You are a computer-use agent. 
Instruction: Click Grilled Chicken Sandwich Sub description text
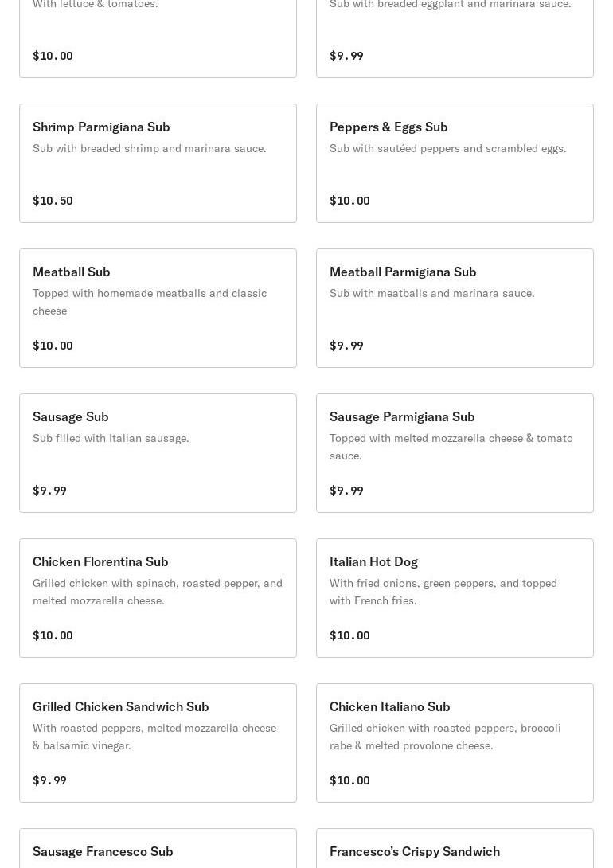point(154,737)
